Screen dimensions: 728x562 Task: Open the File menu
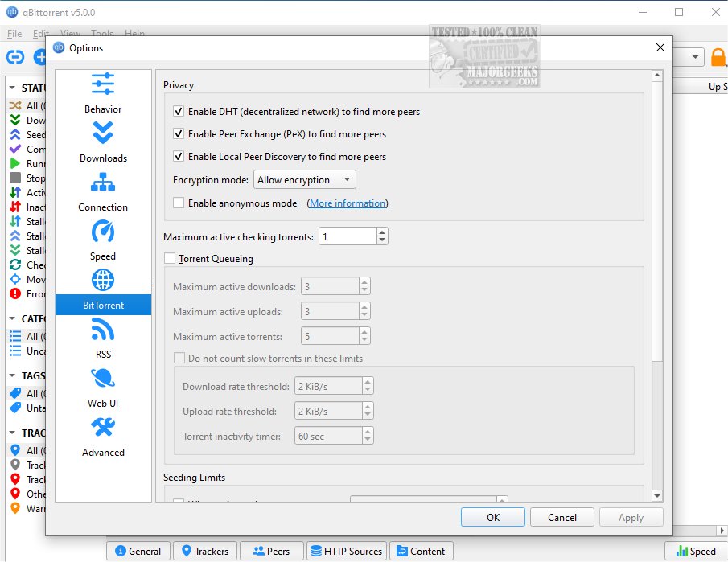pyautogui.click(x=14, y=34)
